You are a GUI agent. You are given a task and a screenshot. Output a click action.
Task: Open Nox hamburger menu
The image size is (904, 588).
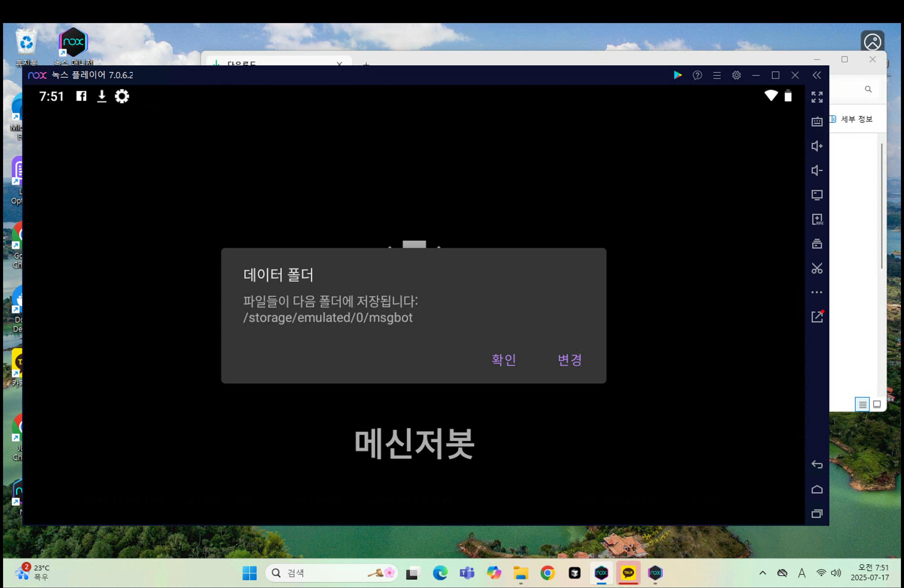click(717, 75)
